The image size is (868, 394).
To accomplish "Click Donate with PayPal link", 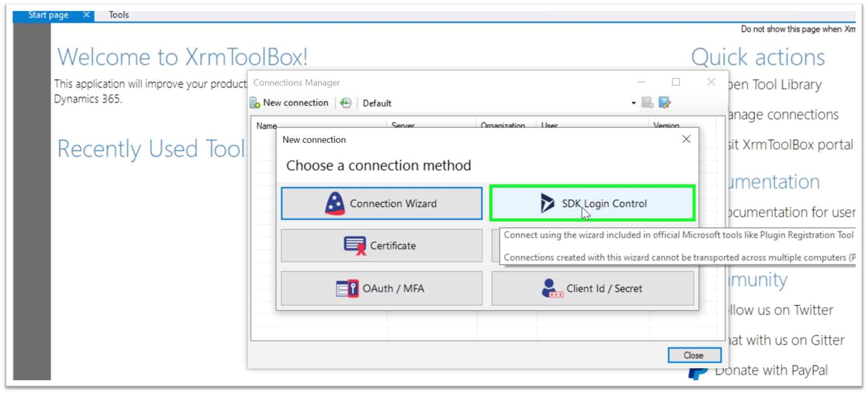I will coord(771,371).
